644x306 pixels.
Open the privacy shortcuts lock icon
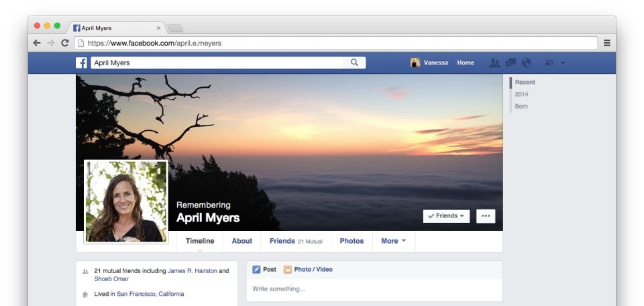click(549, 63)
